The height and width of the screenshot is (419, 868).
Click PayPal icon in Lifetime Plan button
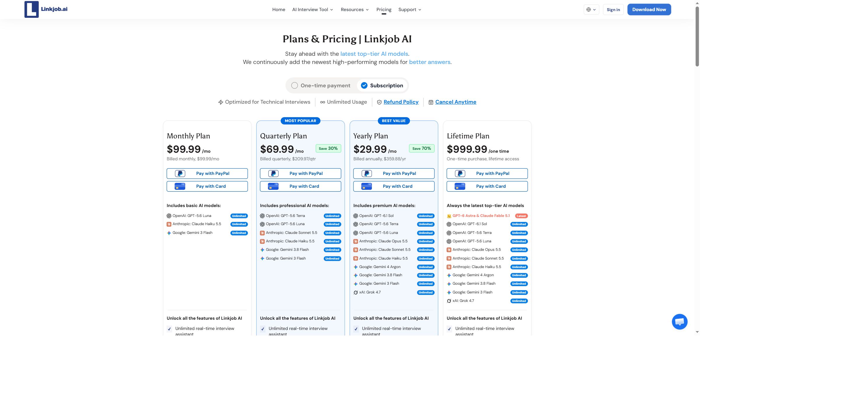460,173
